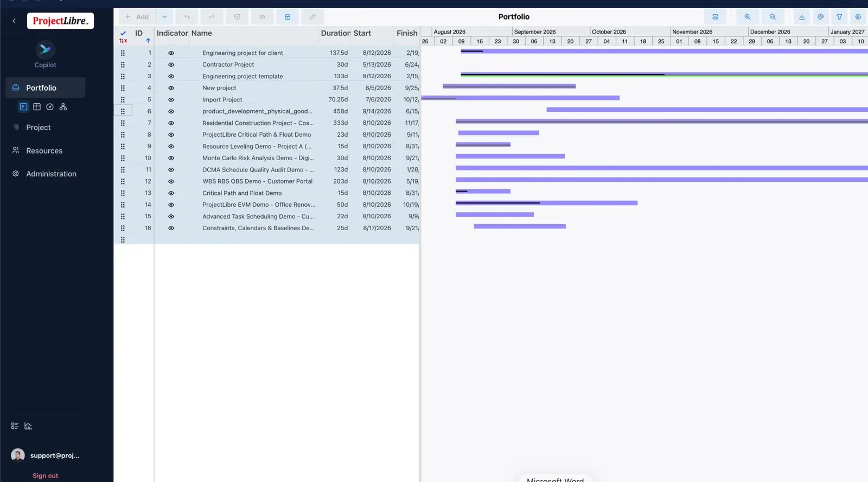Viewport: 868px width, 482px height.
Task: Click the Finish column header
Action: pyautogui.click(x=407, y=33)
